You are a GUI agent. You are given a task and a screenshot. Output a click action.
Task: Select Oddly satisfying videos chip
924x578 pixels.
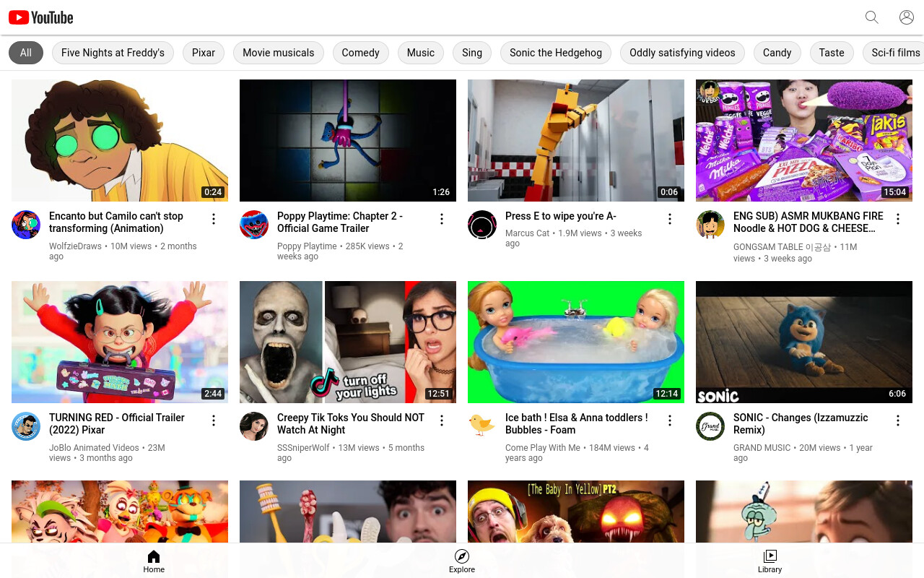click(x=682, y=53)
